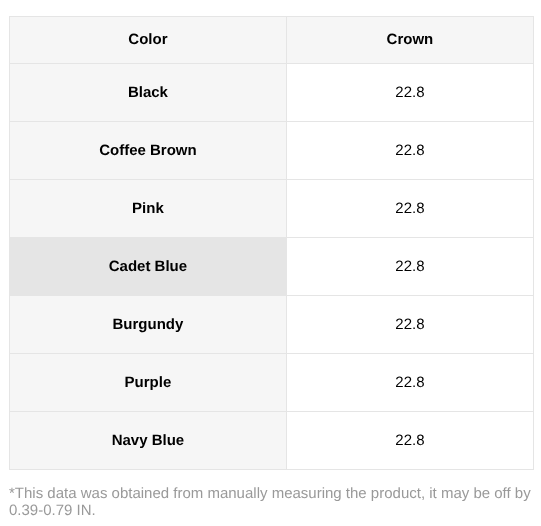Select the highlighted Cadet Blue cell

click(148, 266)
